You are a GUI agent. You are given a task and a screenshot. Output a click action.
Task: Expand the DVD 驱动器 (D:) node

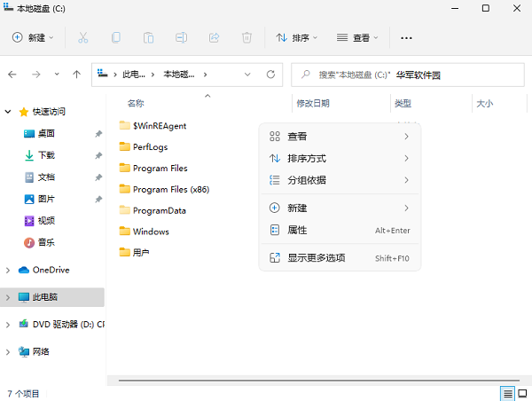8,325
